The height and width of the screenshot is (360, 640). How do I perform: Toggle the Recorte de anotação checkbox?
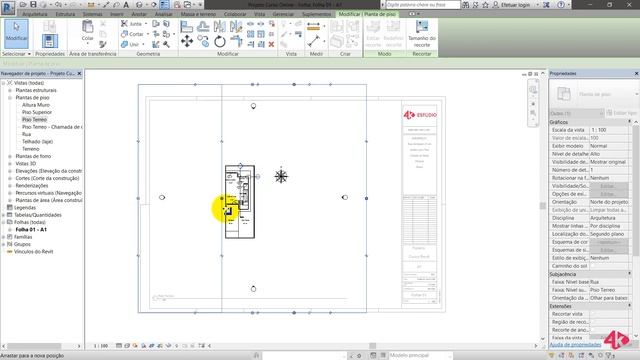click(x=593, y=330)
